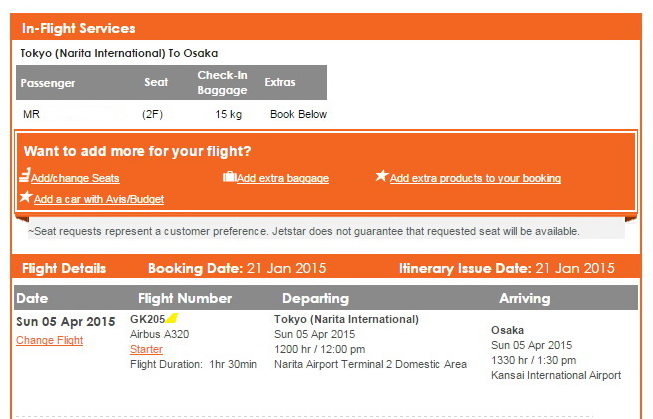Open the Add extra baggage link
Viewport: 653px width, 419px height.
tap(283, 178)
